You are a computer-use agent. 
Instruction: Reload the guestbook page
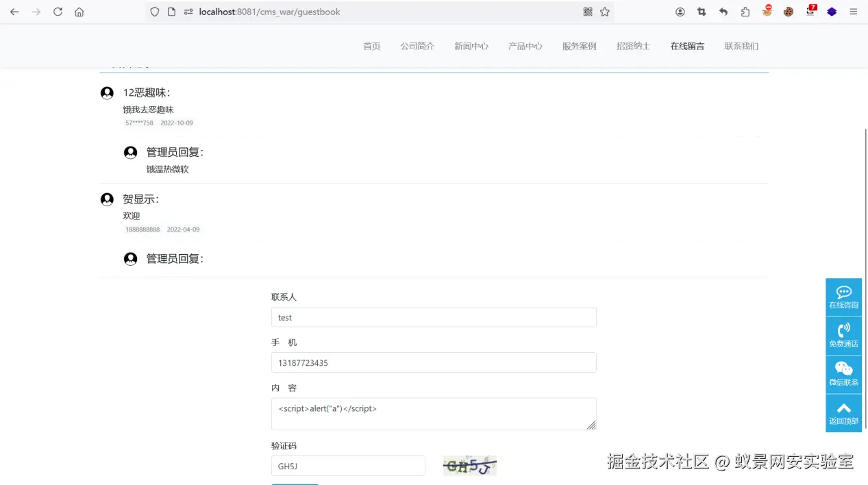click(58, 12)
